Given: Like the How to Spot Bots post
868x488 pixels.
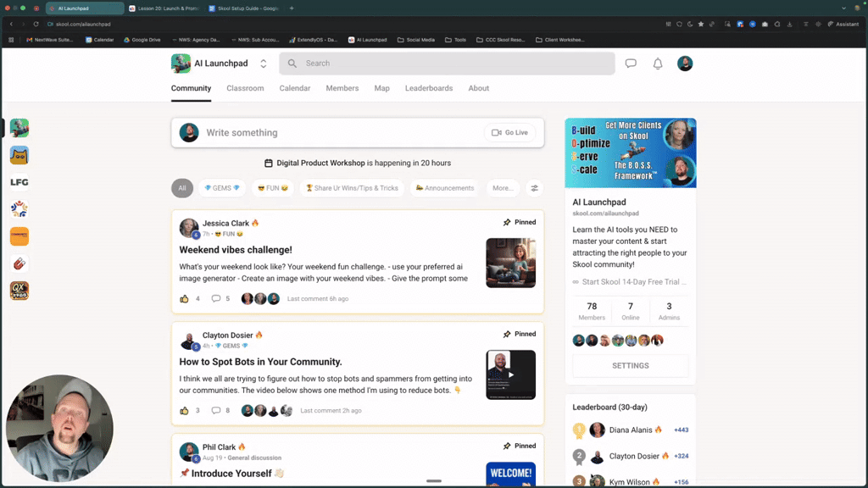Looking at the screenshot, I should [184, 411].
